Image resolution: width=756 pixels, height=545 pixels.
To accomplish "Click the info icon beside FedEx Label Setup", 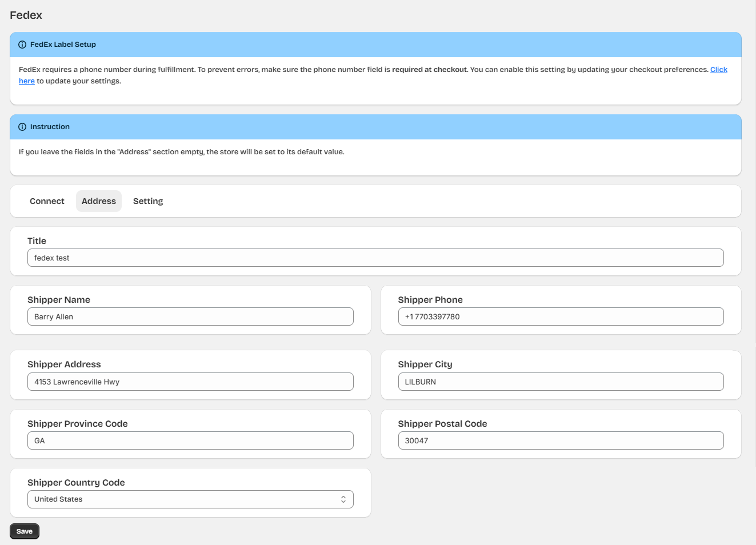I will coord(22,45).
